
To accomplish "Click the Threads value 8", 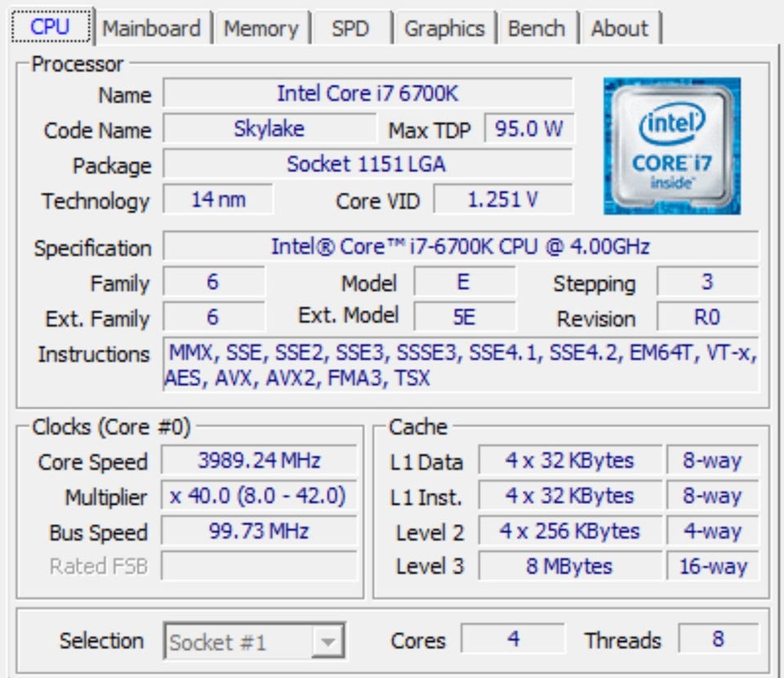I will coord(719,638).
